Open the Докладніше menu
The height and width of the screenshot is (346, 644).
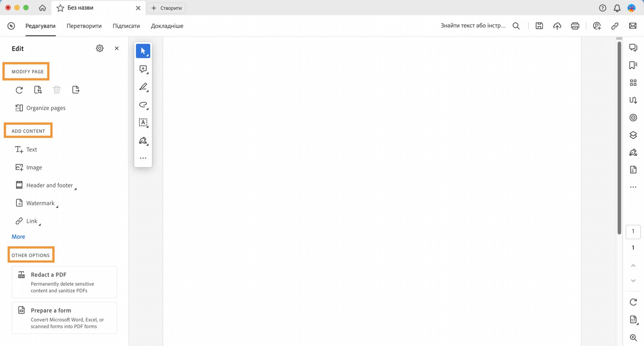167,26
